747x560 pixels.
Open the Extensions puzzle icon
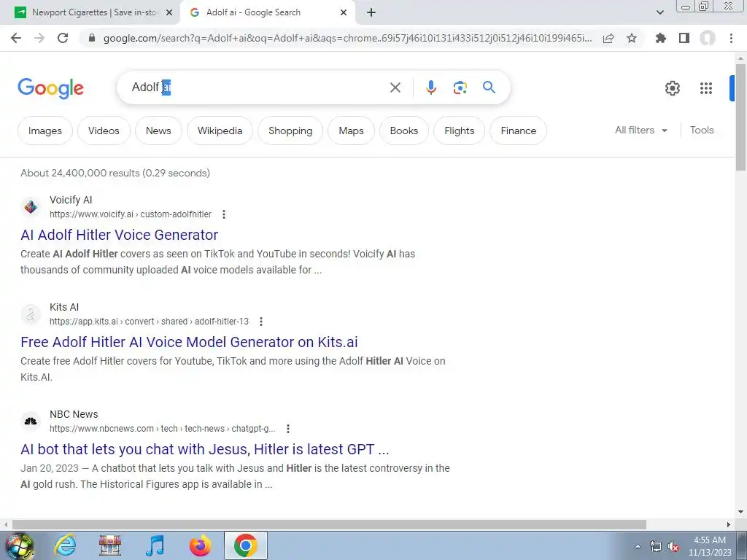tap(661, 38)
